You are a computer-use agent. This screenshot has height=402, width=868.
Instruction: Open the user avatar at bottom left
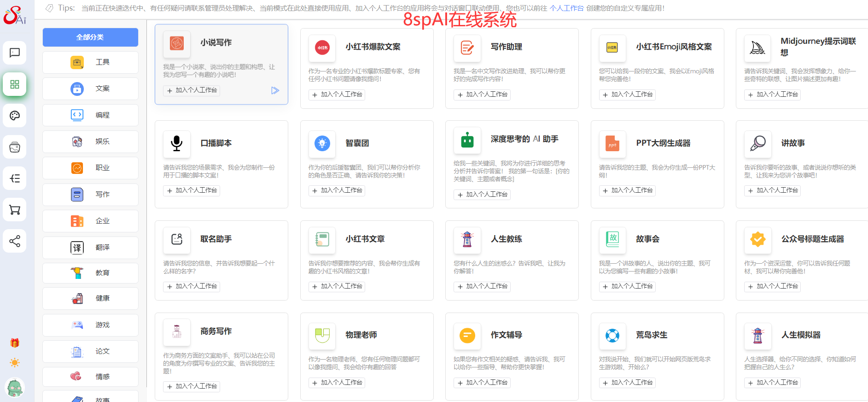pyautogui.click(x=15, y=388)
